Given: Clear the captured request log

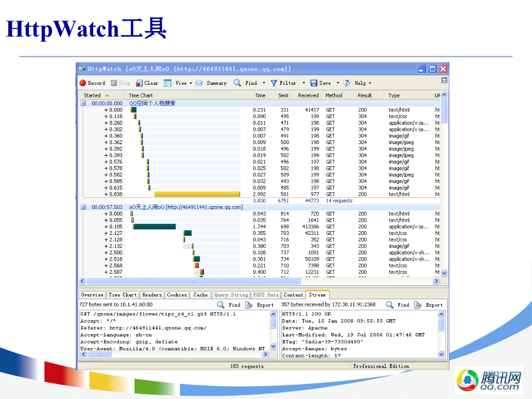Looking at the screenshot, I should point(147,83).
